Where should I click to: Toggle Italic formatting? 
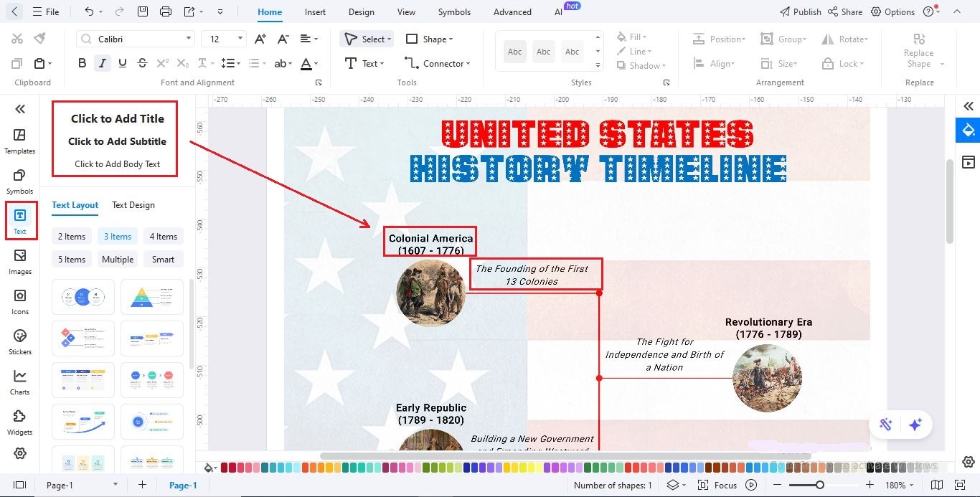pos(103,63)
